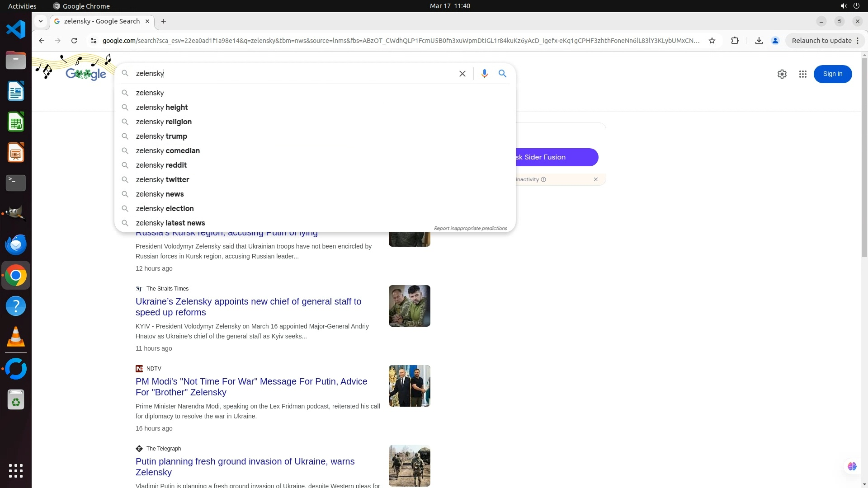Click the Sign in button

(x=832, y=74)
